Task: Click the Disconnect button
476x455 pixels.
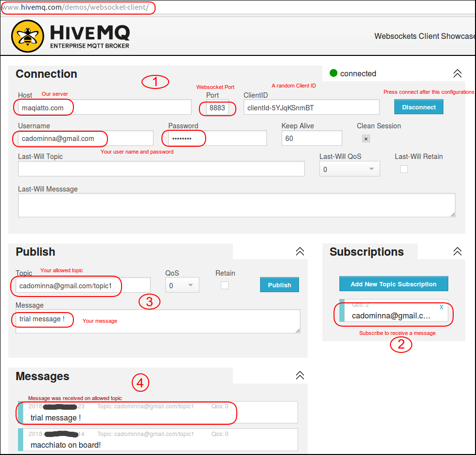Action: pyautogui.click(x=419, y=107)
